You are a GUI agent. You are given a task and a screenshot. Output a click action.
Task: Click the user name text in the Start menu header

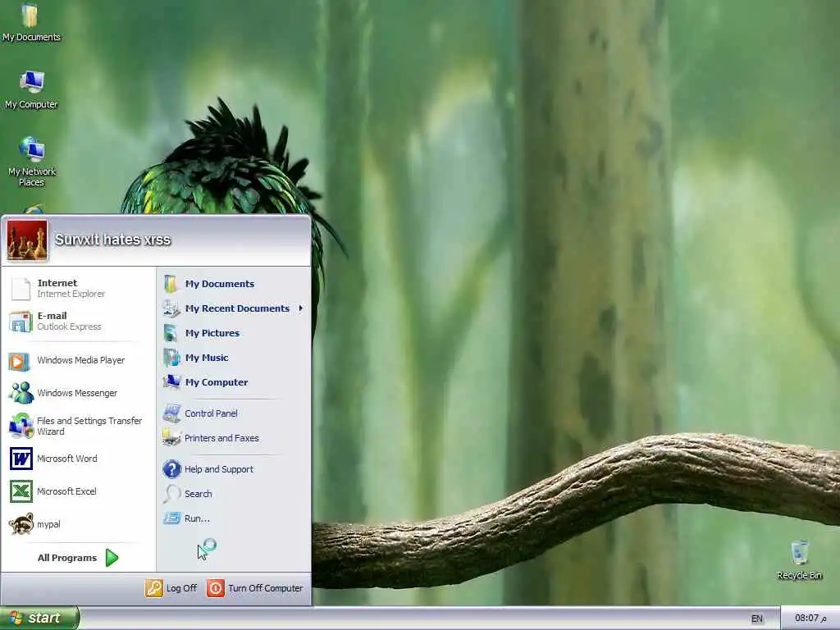pyautogui.click(x=112, y=240)
